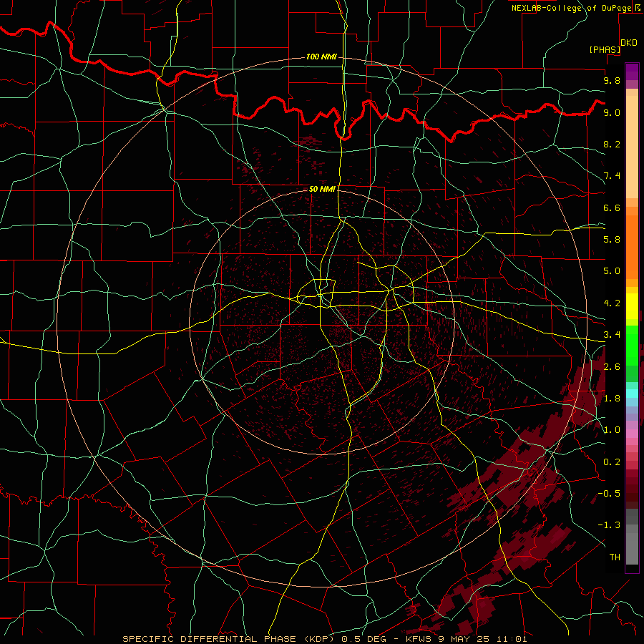644x644 pixels.
Task: Click the -1.3 scale value
Action: [x=609, y=525]
